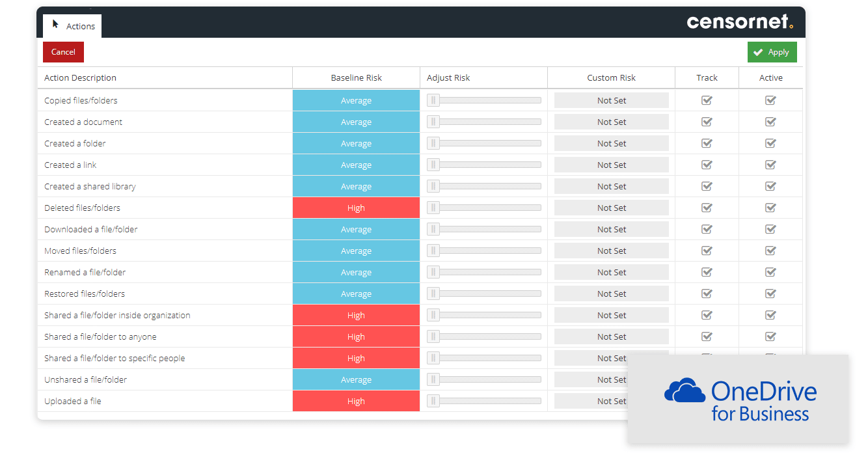Image resolution: width=868 pixels, height=464 pixels.
Task: Click the Cancel button
Action: tap(63, 52)
